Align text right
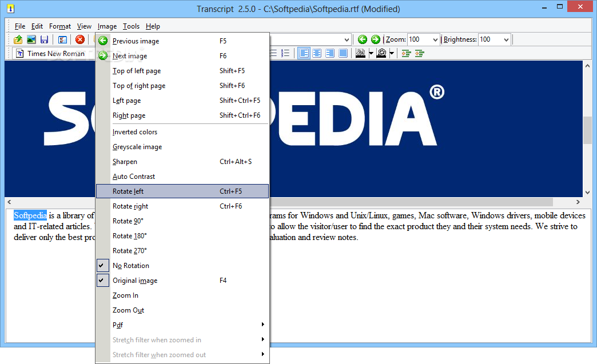The height and width of the screenshot is (364, 597). pos(330,53)
